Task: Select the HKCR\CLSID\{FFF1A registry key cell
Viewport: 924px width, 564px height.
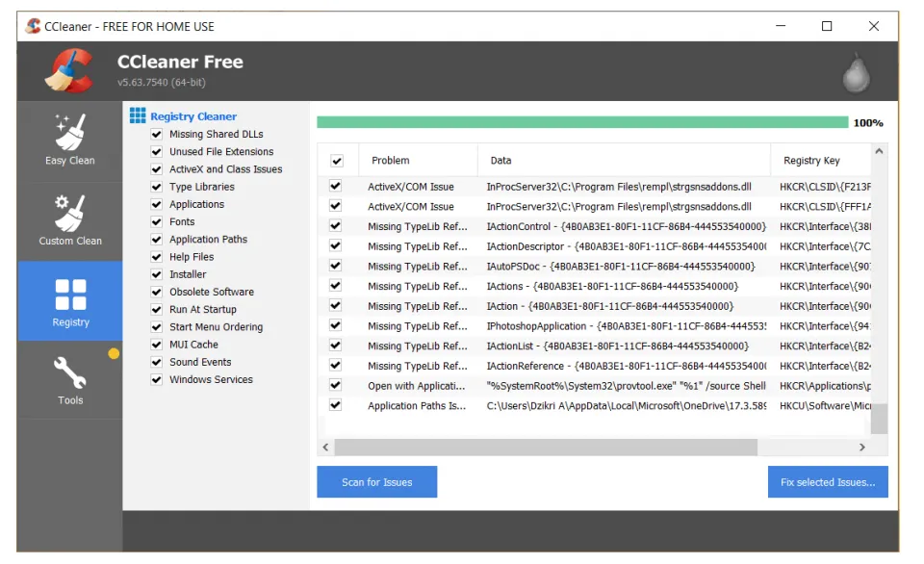Action: click(825, 207)
